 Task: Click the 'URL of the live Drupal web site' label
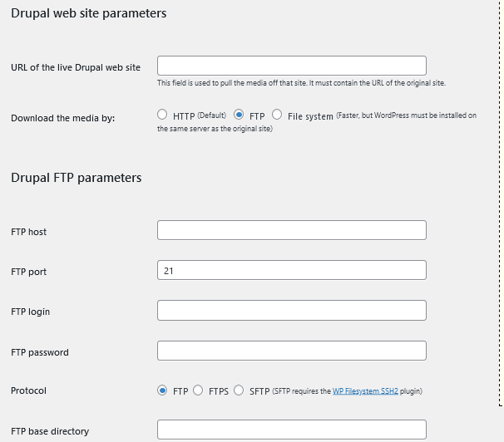pyautogui.click(x=76, y=67)
